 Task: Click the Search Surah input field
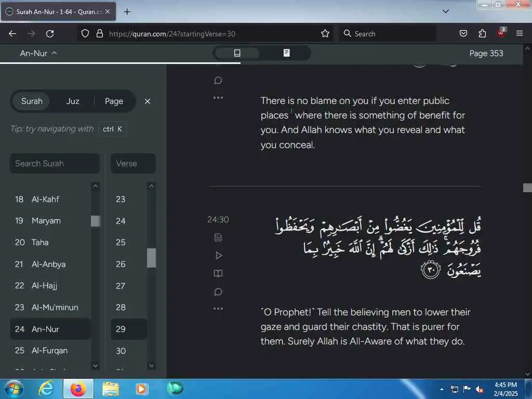(x=55, y=164)
